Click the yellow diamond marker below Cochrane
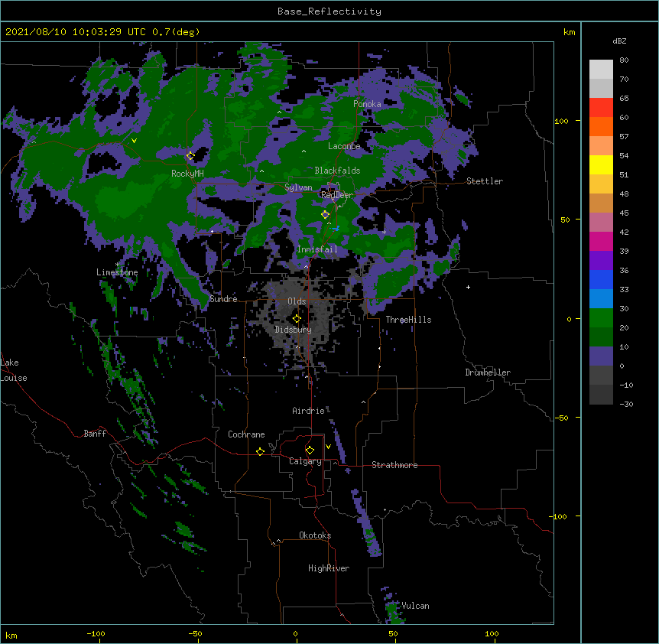The height and width of the screenshot is (644, 659). tap(260, 451)
